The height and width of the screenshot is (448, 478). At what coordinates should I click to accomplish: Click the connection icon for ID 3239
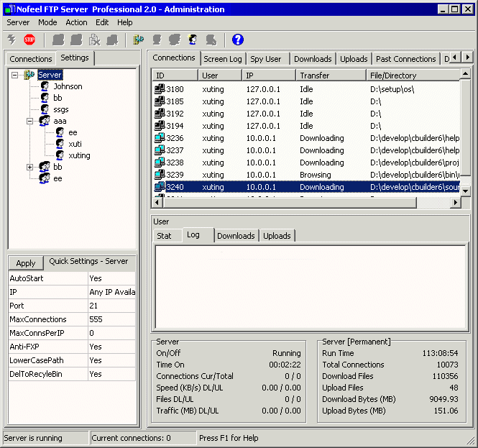click(x=160, y=175)
